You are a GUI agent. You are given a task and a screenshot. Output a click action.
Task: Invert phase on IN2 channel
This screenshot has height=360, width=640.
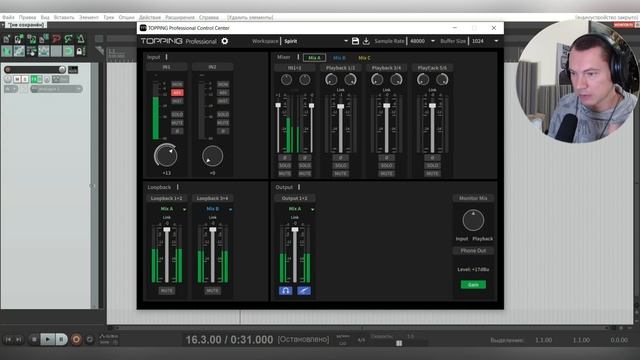[223, 131]
